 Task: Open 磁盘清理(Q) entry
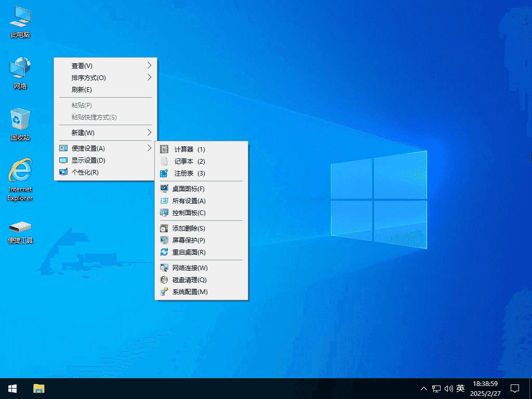point(202,280)
